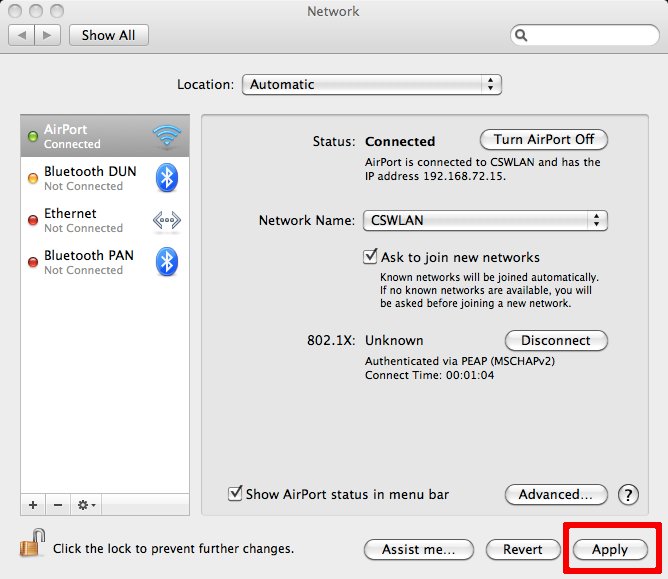Open the Location dropdown
Viewport: 668px width, 579px height.
(x=371, y=84)
